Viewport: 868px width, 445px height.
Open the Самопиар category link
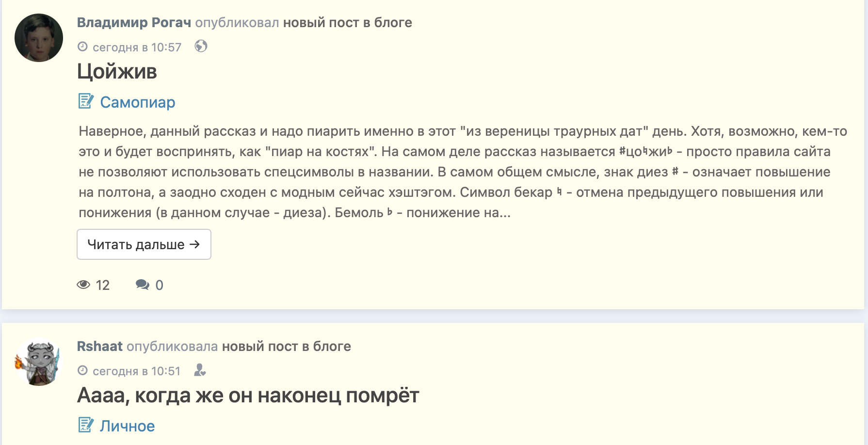click(x=137, y=102)
